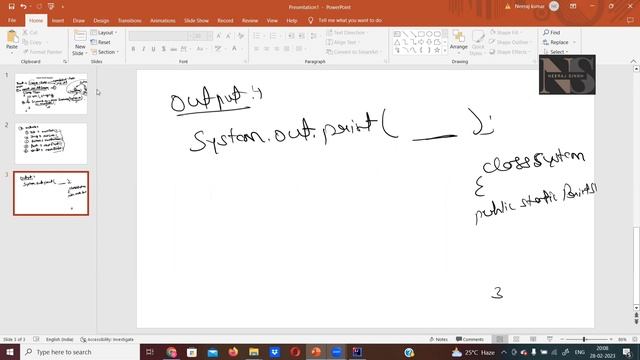Reset the slide layout

pos(101,42)
